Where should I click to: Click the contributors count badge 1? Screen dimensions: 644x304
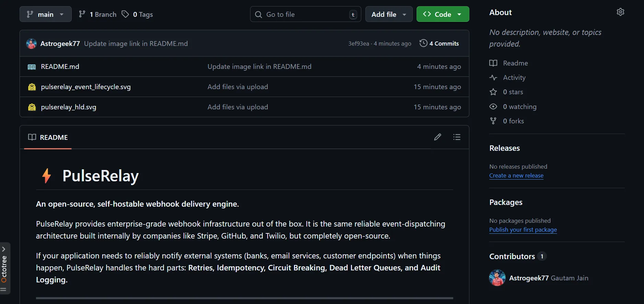tap(542, 256)
